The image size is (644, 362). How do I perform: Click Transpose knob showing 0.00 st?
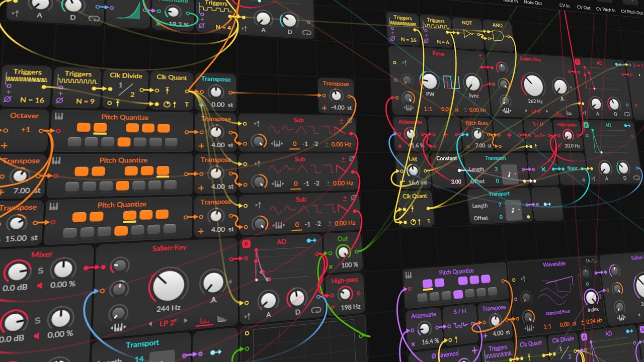pos(215,92)
